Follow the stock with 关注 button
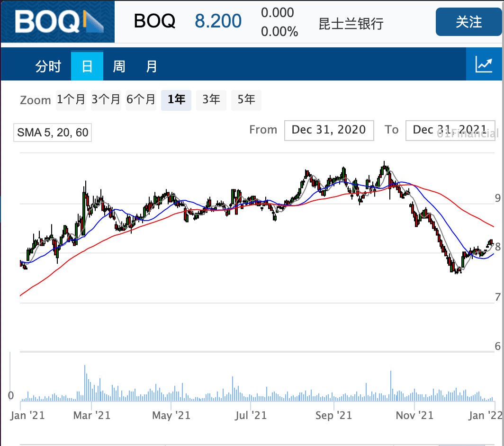Viewport: 504px width, 446px height. (x=468, y=22)
